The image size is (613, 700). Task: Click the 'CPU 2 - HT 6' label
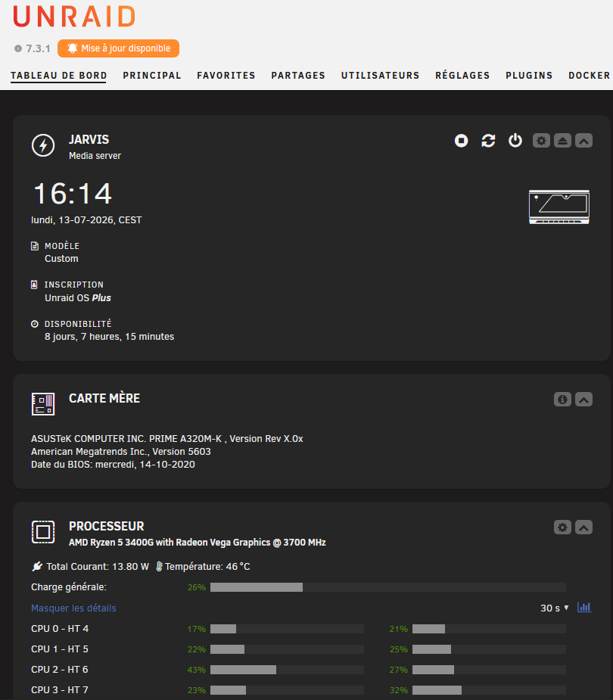(x=59, y=670)
